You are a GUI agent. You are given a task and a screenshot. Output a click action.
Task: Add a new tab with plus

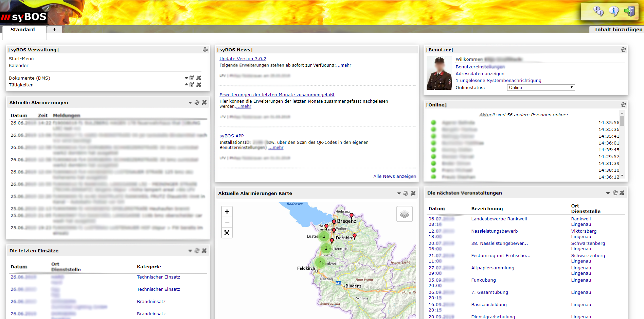point(54,30)
